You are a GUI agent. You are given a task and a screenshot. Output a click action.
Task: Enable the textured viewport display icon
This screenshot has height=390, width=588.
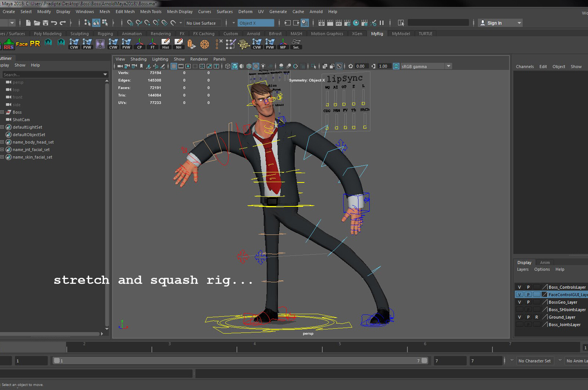pos(256,66)
